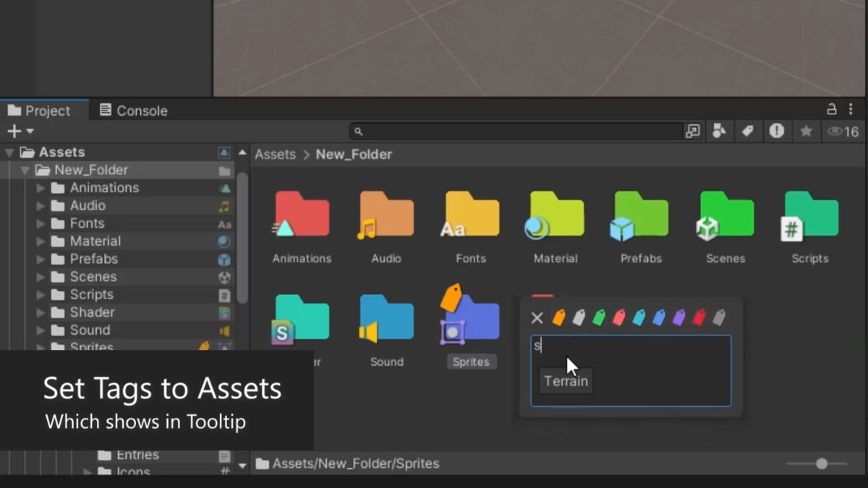
Task: Click the Assets/New_Folder/Sprites path text
Action: pyautogui.click(x=356, y=464)
